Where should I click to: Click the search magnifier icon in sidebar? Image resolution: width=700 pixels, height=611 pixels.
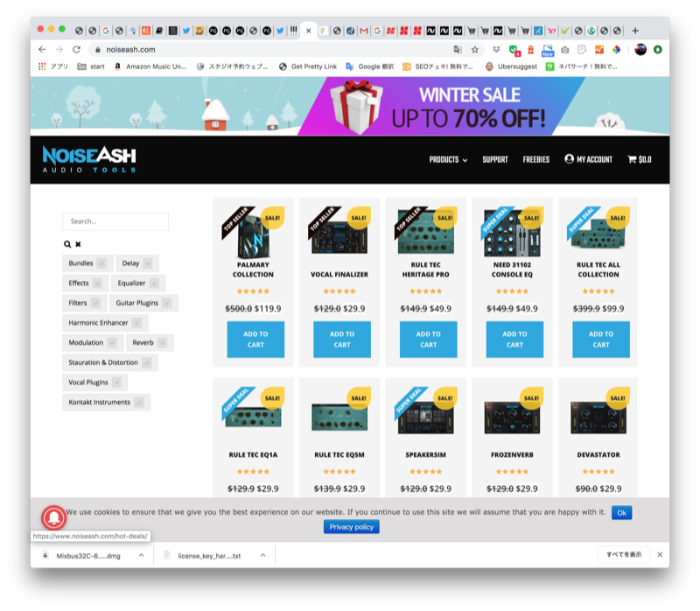(x=67, y=244)
